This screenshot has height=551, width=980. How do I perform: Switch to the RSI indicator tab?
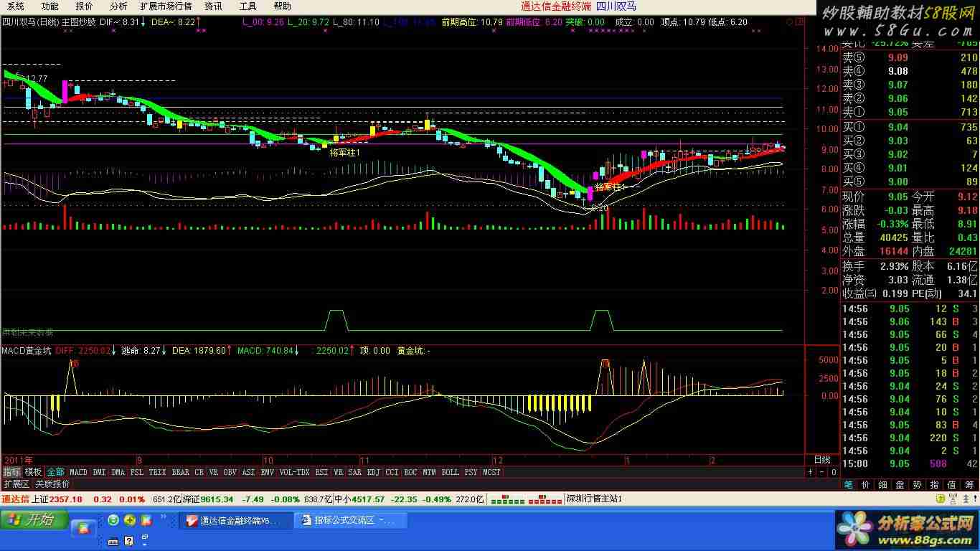[x=321, y=472]
